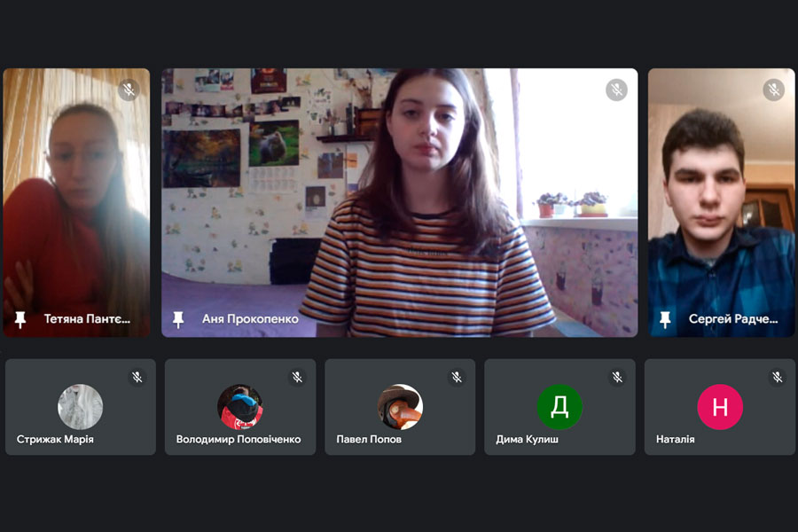Click the Павел Попов name label
Screen dimensions: 798x532
[x=369, y=439]
